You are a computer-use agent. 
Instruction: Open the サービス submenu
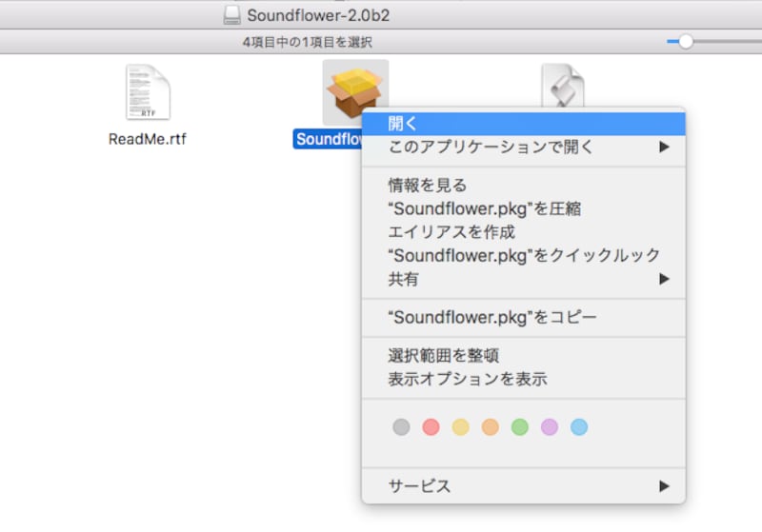click(x=523, y=486)
